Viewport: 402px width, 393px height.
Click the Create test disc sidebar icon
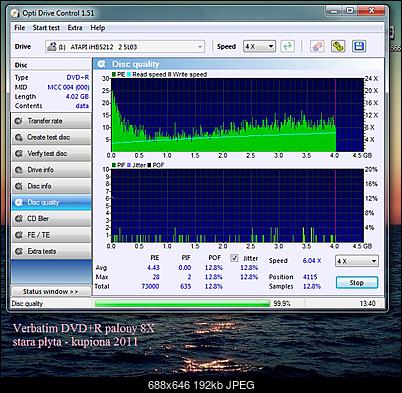click(19, 137)
